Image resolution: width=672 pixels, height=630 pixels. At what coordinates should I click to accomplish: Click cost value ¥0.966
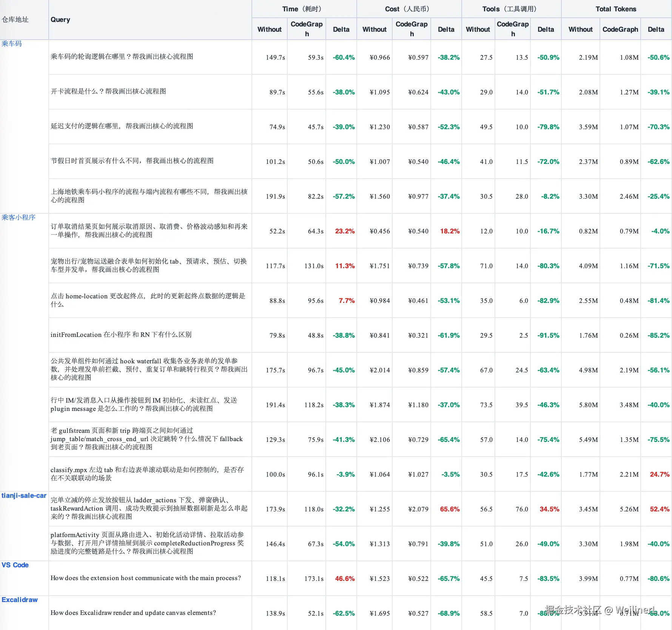[x=380, y=57]
